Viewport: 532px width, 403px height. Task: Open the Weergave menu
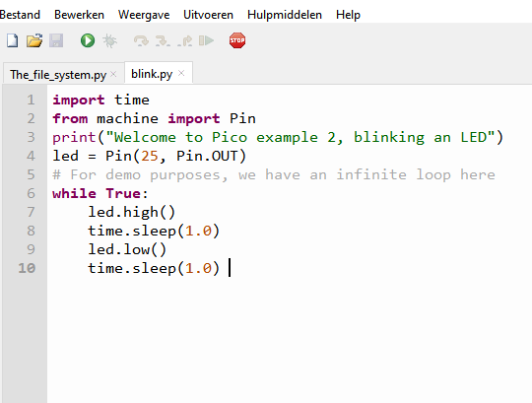(x=144, y=15)
